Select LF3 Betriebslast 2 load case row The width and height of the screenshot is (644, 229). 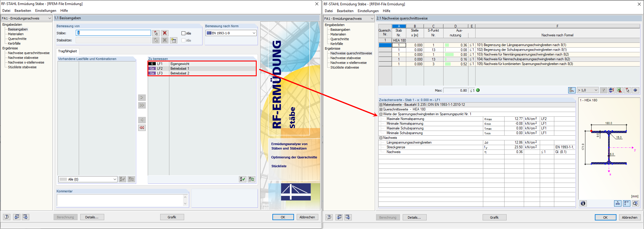click(202, 73)
